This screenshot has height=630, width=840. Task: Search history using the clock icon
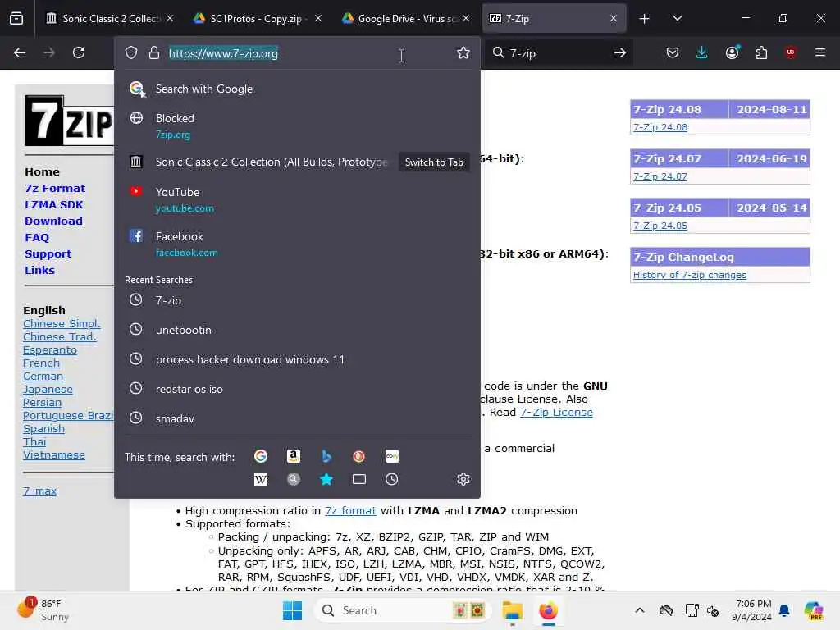[x=392, y=479]
